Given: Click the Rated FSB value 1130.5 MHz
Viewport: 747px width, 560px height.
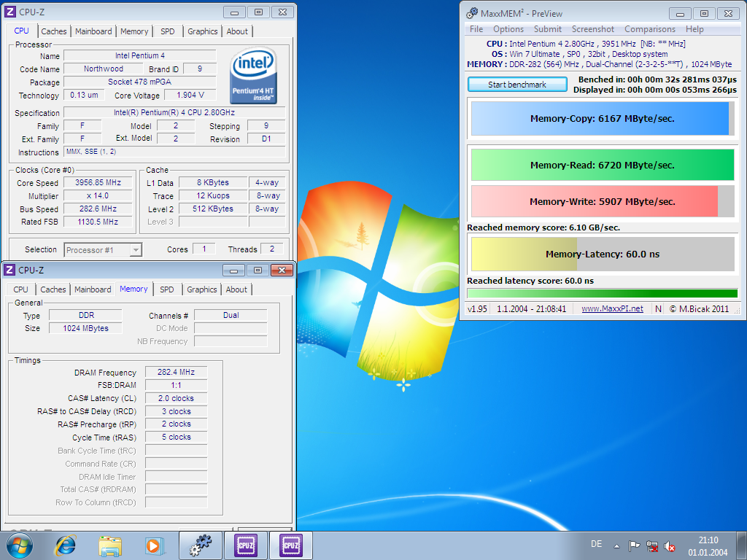Looking at the screenshot, I should (98, 222).
